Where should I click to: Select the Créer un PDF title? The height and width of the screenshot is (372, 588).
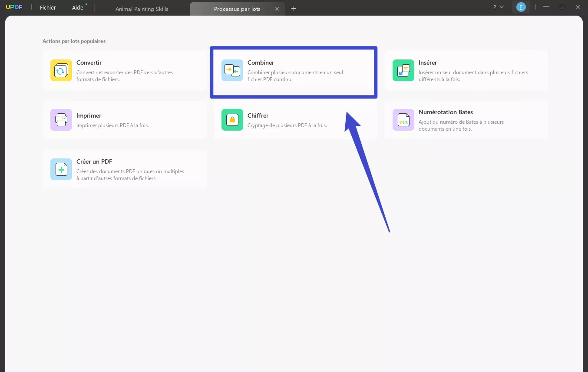[94, 161]
